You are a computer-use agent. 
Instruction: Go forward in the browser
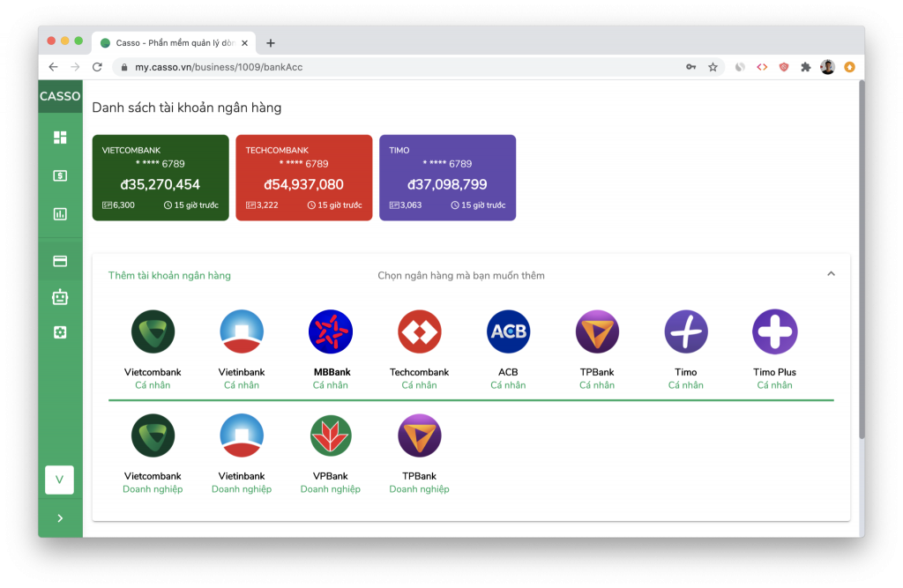(75, 67)
